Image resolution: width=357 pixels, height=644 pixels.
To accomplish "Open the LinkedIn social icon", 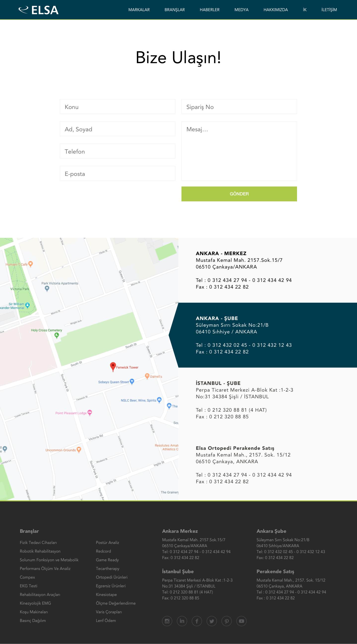I will pyautogui.click(x=182, y=621).
